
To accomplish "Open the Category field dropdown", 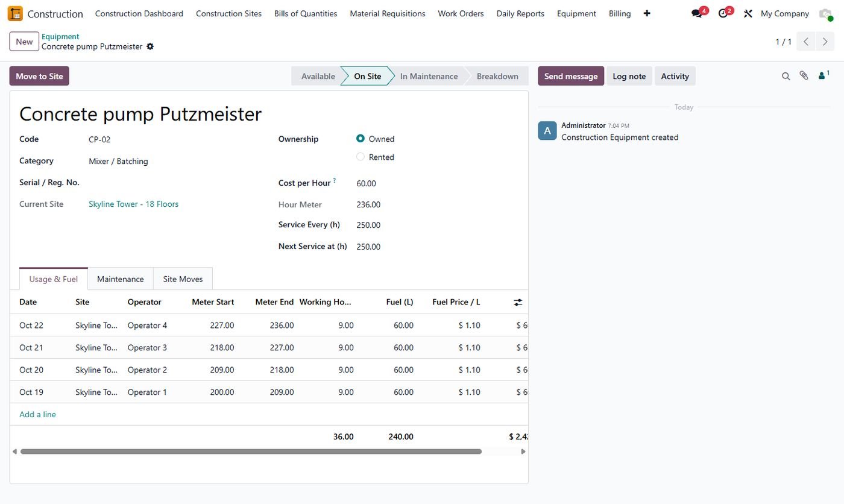I will pyautogui.click(x=175, y=161).
